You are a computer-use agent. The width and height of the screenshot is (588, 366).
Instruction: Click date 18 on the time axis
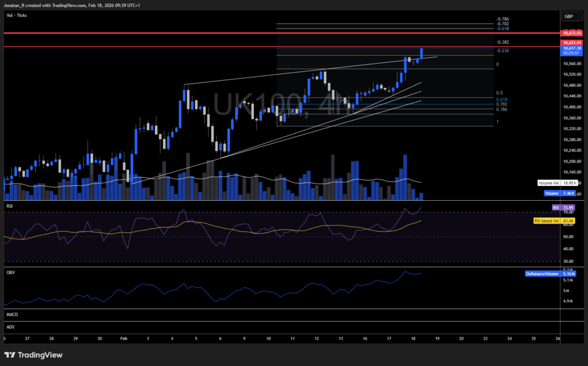[x=413, y=339]
